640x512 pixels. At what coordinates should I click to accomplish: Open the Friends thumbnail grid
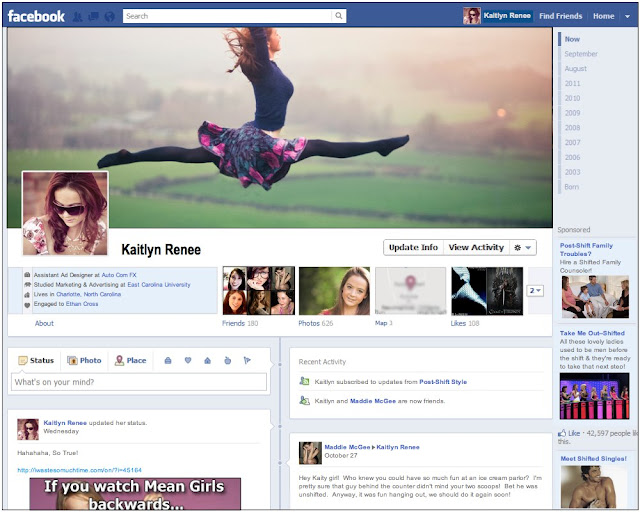[x=258, y=291]
